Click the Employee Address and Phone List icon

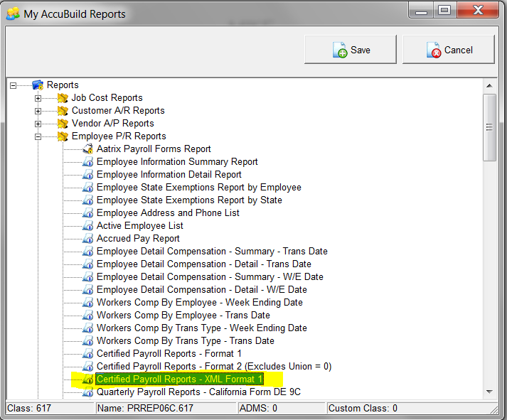(x=87, y=213)
